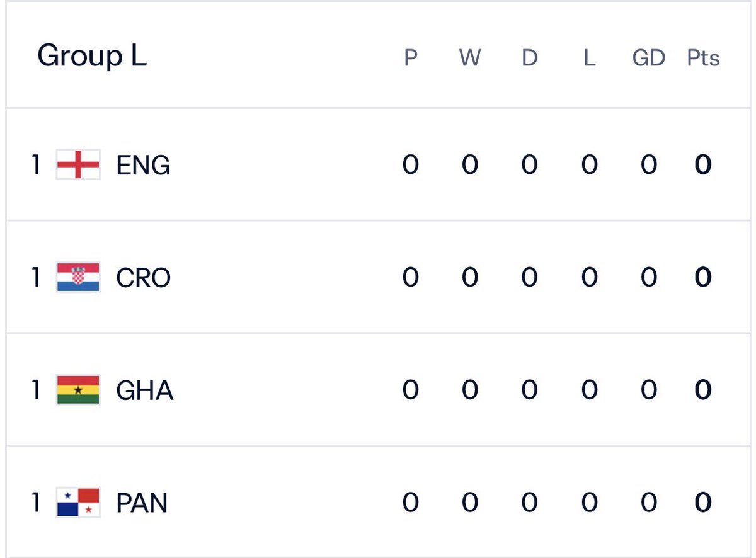Viewport: 756px width, 558px height.
Task: Click the Pts column header
Action: [703, 58]
